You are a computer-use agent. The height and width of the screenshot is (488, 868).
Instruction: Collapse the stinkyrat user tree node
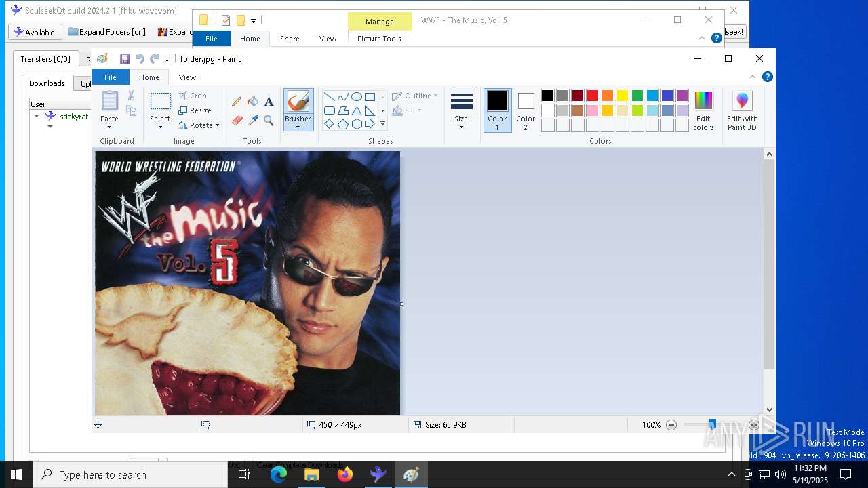pyautogui.click(x=37, y=116)
